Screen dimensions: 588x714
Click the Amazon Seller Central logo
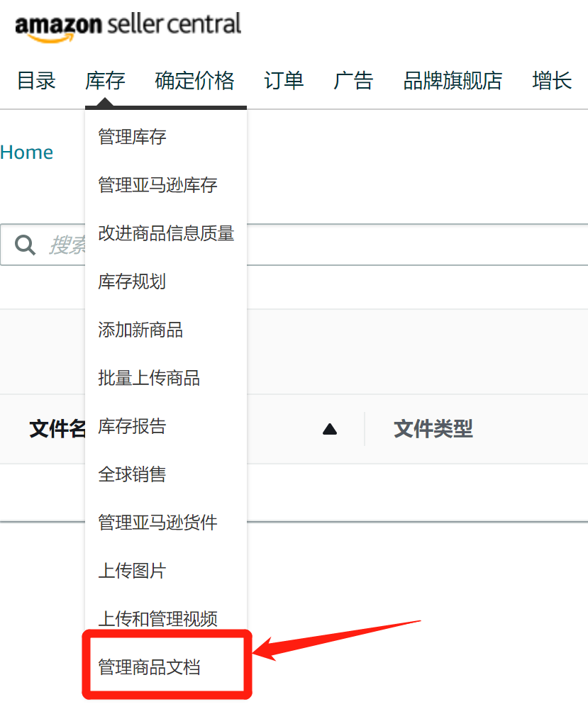pyautogui.click(x=128, y=28)
